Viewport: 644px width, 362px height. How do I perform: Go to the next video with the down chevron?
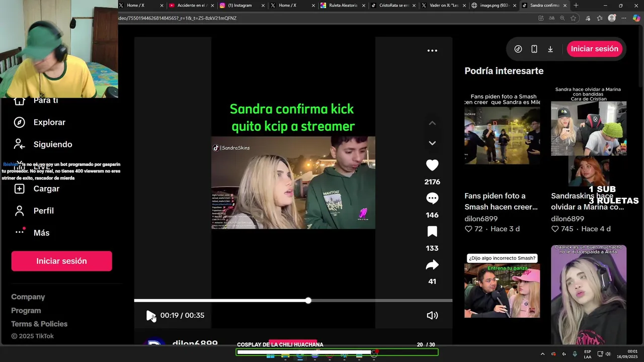[432, 143]
